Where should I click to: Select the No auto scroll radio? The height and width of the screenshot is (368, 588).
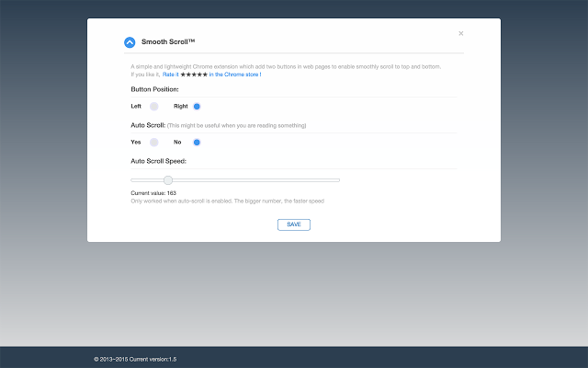coord(197,143)
